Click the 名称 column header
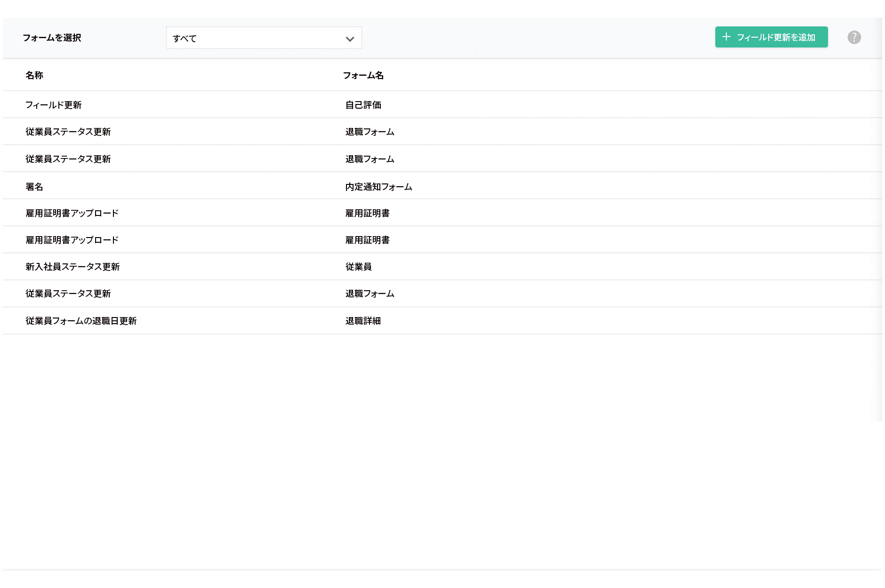The height and width of the screenshot is (588, 885). click(34, 75)
